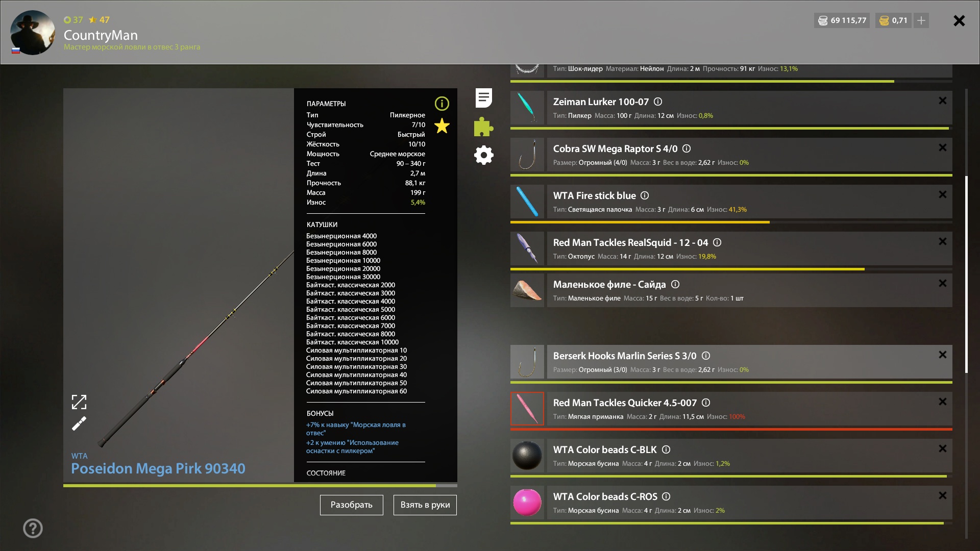Click the silver coins balance 69 115,77
This screenshot has height=551, width=980.
(842, 20)
